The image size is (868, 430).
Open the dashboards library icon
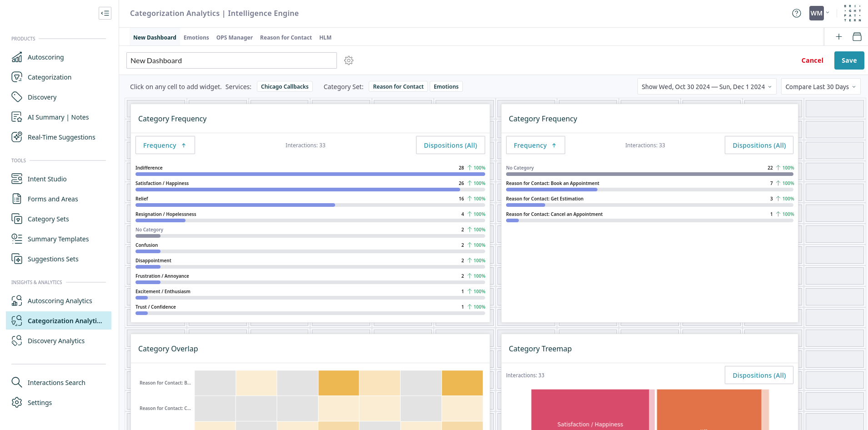coord(857,37)
